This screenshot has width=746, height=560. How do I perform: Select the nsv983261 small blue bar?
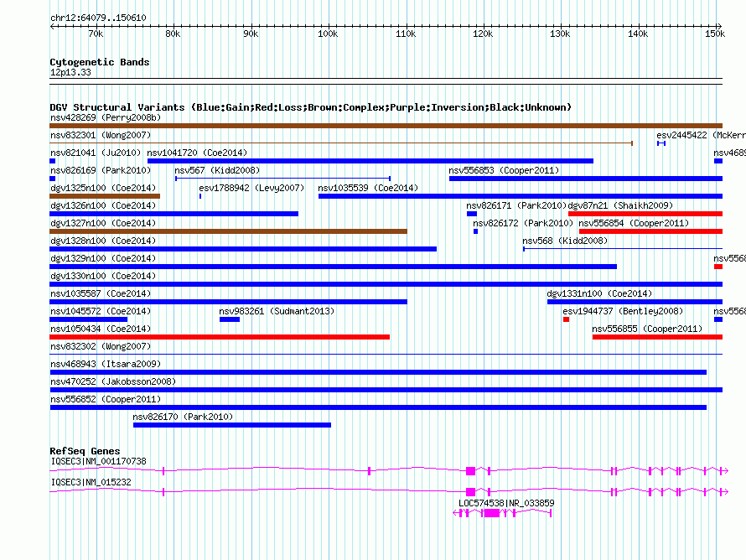coord(230,319)
